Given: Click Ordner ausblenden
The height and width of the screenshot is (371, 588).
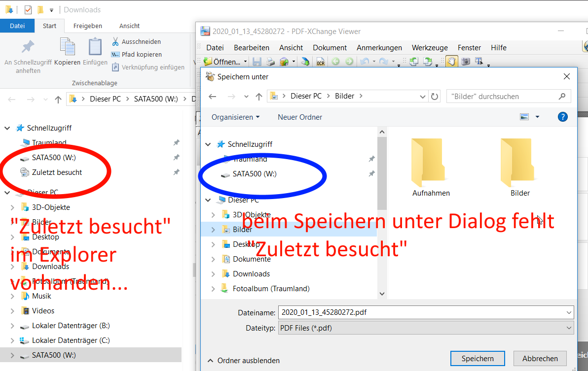Looking at the screenshot, I should coord(244,361).
